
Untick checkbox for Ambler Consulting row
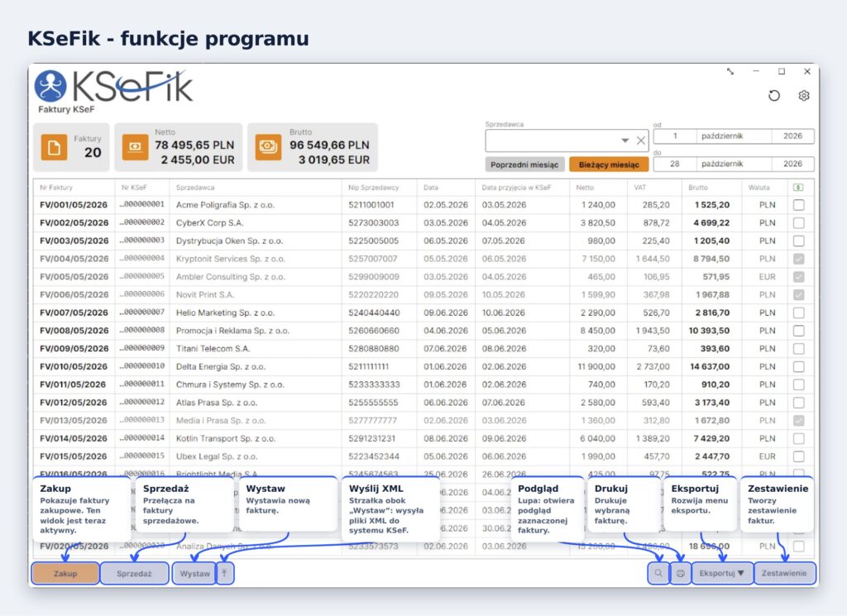798,277
